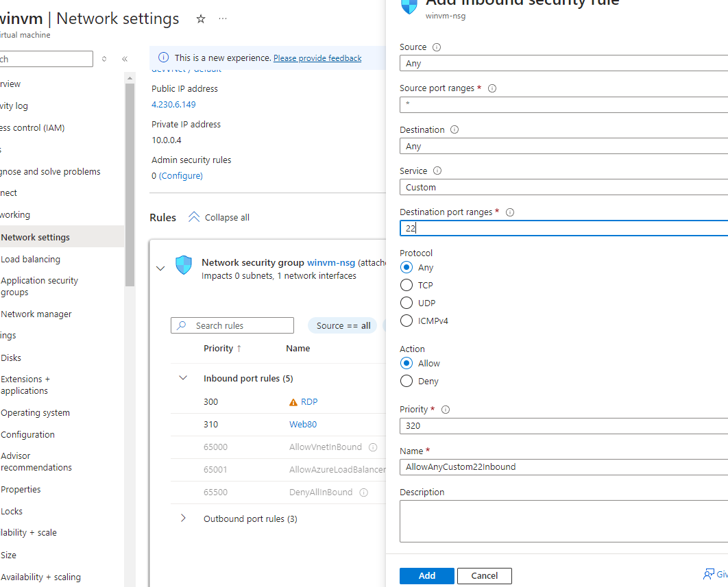Collapse the sidebar with double-chevron icon
This screenshot has width=728, height=587.
coord(125,59)
